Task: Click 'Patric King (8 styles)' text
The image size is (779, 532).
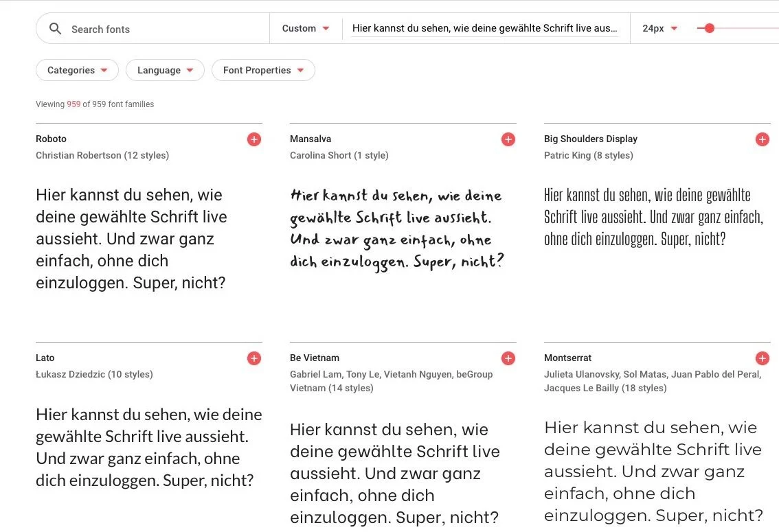Action: point(588,155)
